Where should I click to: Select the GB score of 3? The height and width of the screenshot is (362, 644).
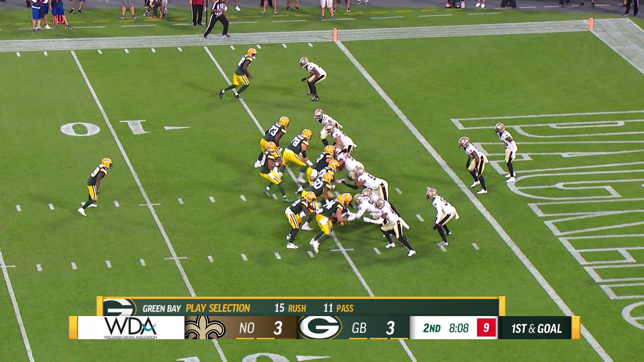click(390, 328)
